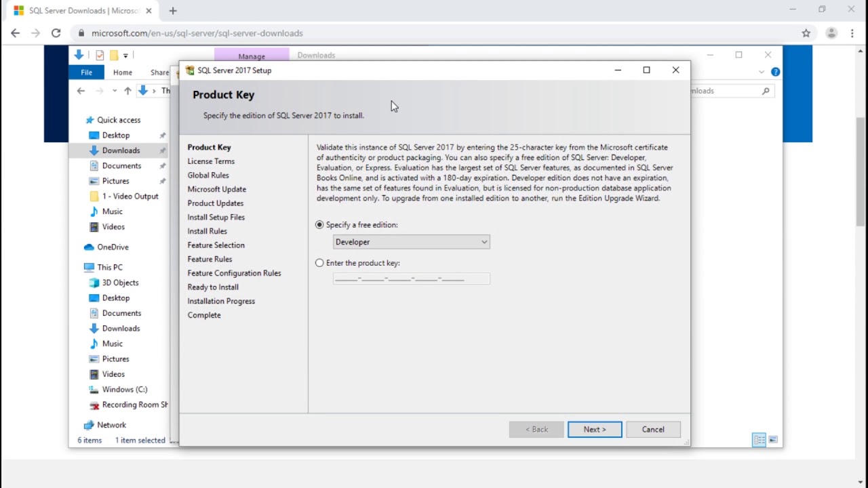Bookmark this page with the star icon

pyautogui.click(x=806, y=33)
